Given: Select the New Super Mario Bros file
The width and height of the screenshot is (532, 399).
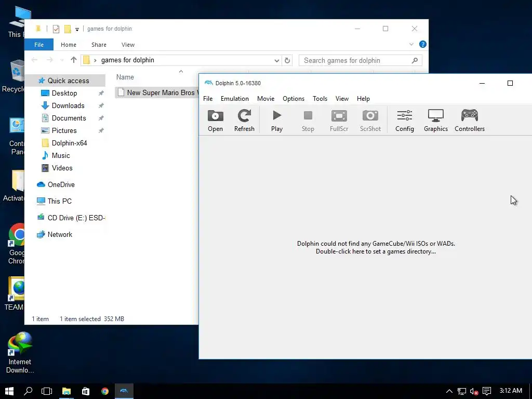Looking at the screenshot, I should click(x=157, y=92).
